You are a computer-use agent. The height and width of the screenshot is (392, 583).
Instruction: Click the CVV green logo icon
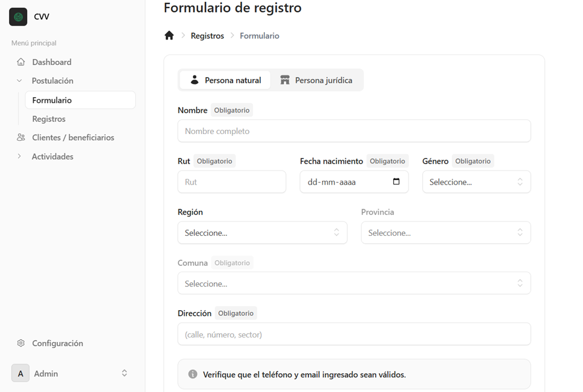pos(18,16)
